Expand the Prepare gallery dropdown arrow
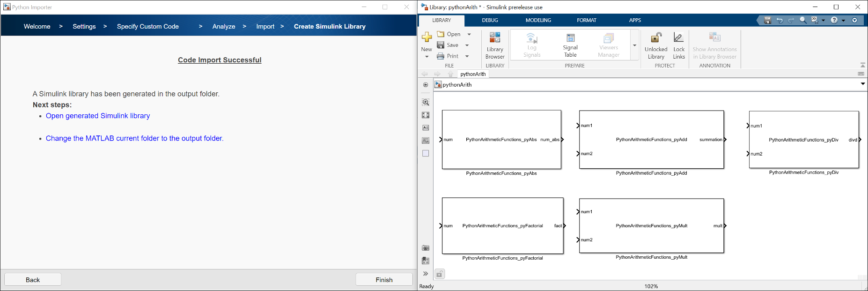Image resolution: width=868 pixels, height=291 pixels. click(x=634, y=45)
